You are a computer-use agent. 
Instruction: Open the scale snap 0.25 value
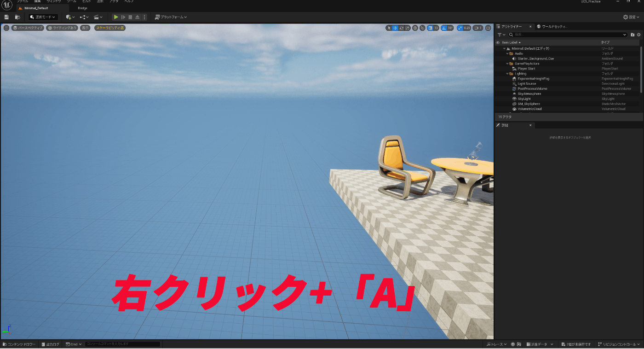pos(467,28)
